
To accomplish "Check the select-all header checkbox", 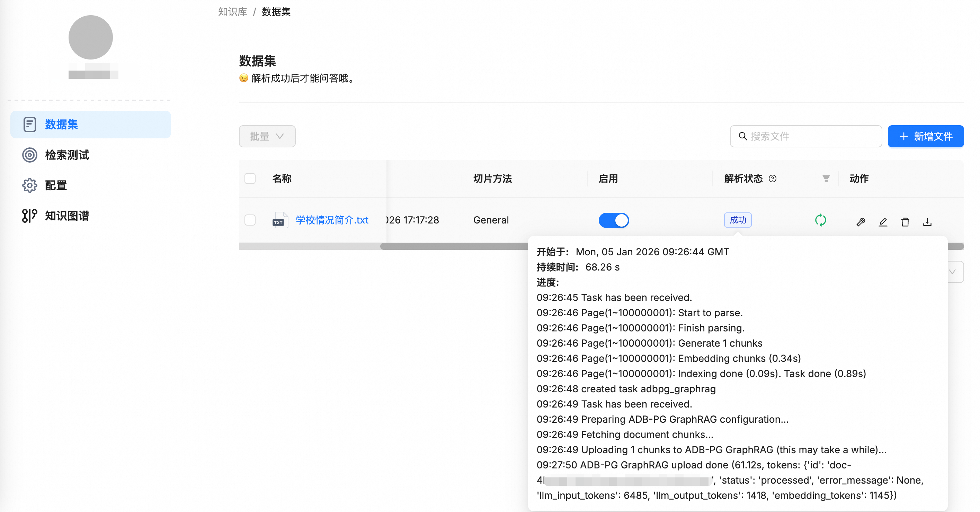I will pyautogui.click(x=250, y=178).
